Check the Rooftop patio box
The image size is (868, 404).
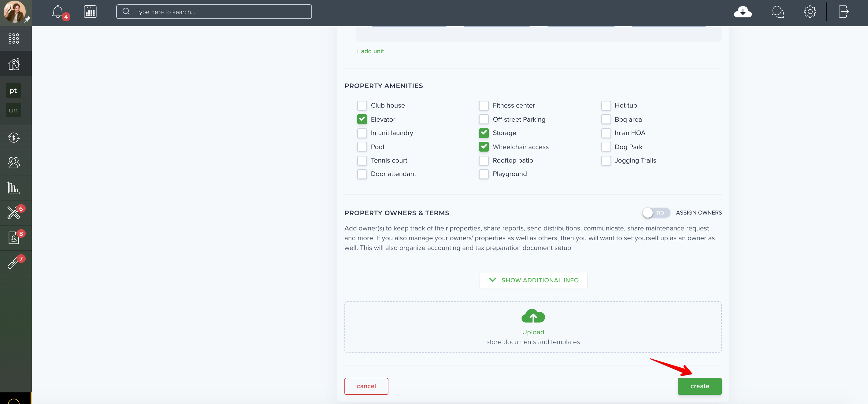pyautogui.click(x=484, y=160)
